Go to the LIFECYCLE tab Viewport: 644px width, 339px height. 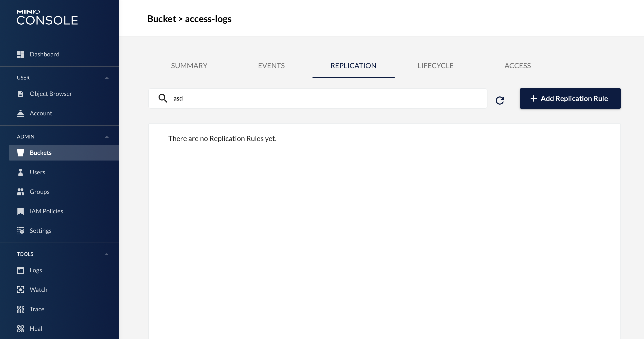tap(436, 66)
